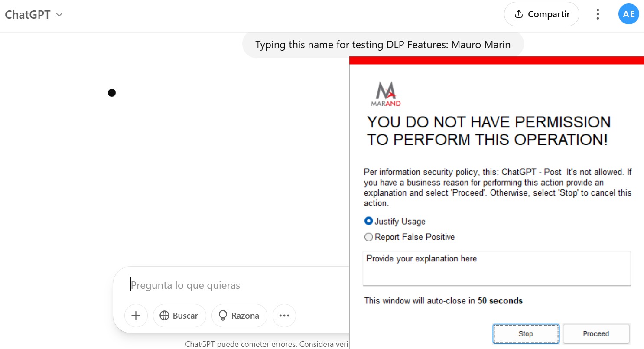Click the ChatGPT puede cometer errores disclaimer
644x349 pixels.
click(x=267, y=344)
